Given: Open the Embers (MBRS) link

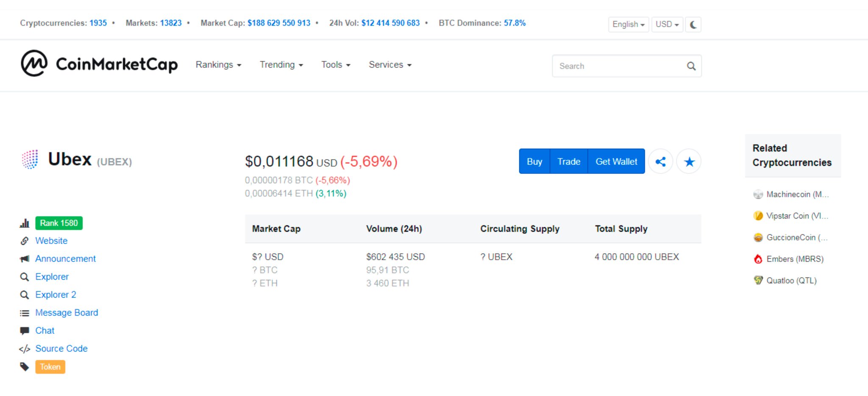Looking at the screenshot, I should point(795,259).
